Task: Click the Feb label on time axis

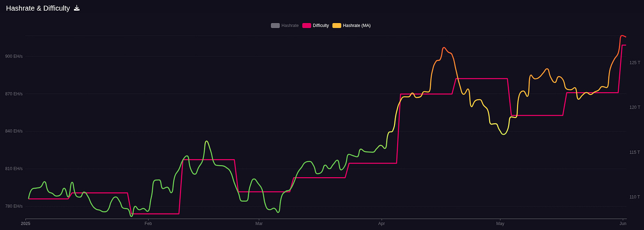Action: [148, 224]
